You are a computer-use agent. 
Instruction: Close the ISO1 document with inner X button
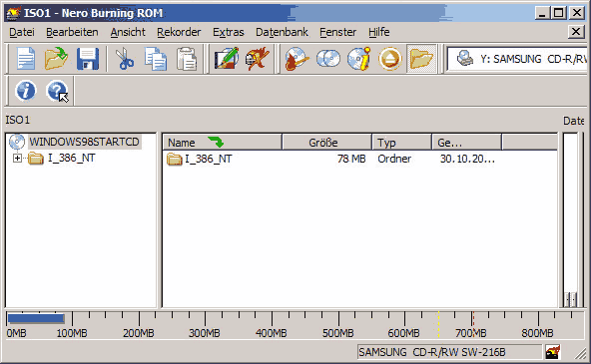click(x=576, y=32)
